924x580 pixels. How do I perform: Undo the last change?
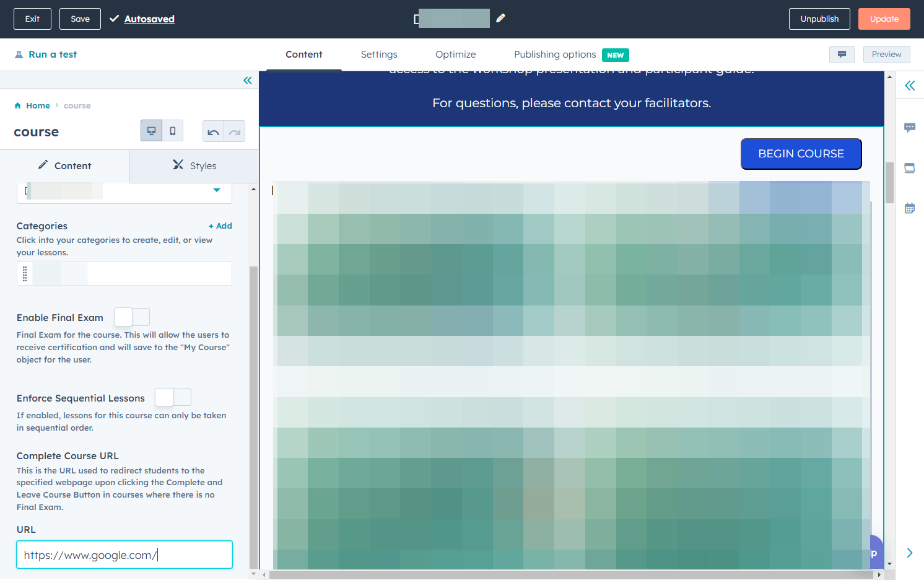point(213,131)
